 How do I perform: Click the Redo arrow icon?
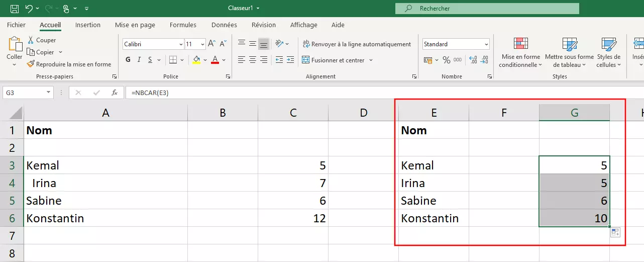coord(49,9)
